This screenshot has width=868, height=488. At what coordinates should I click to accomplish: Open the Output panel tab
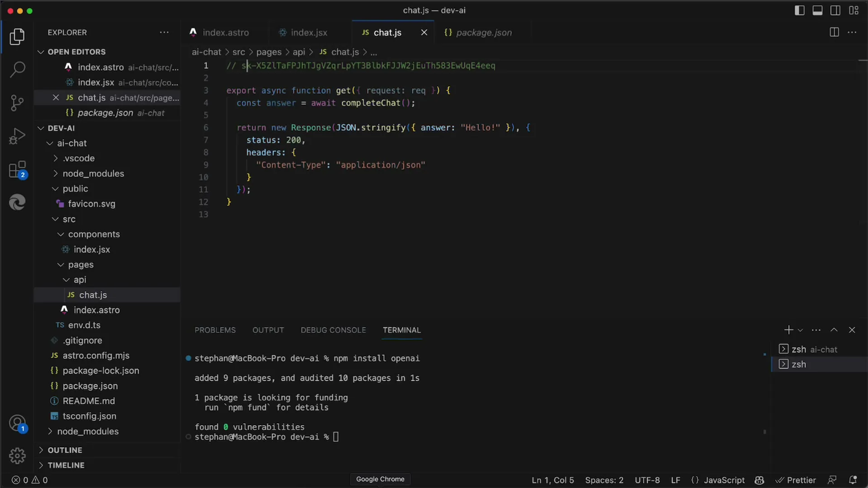point(268,330)
